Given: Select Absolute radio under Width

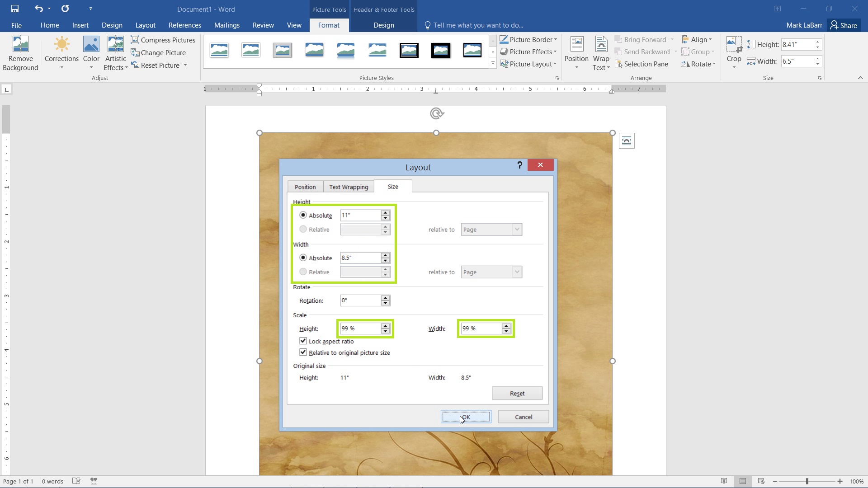Looking at the screenshot, I should click(303, 258).
